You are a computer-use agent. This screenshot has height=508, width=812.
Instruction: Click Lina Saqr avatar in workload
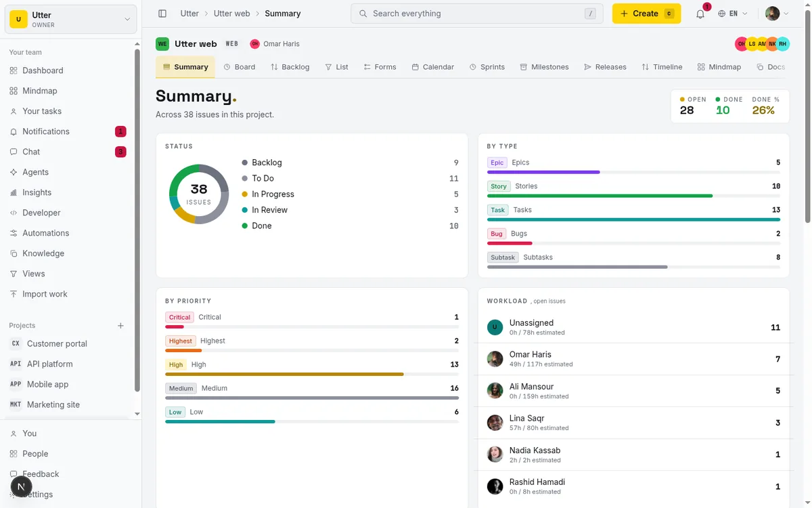coord(495,423)
